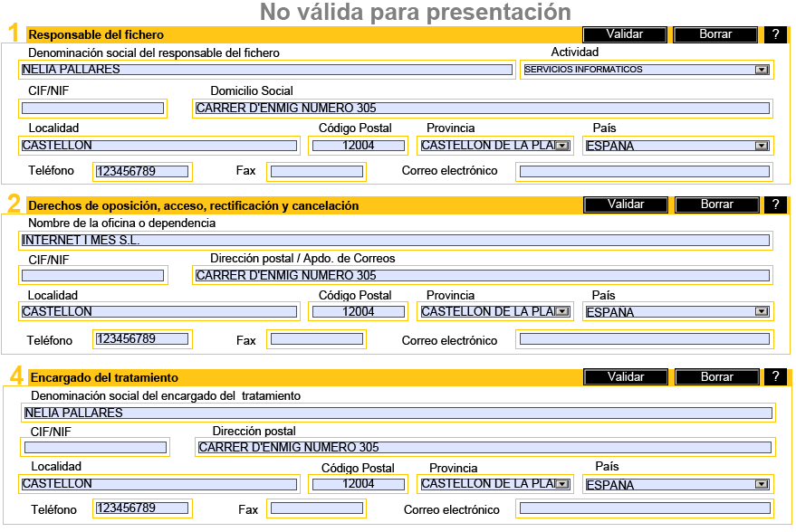
Task: Edit Denominación social del encargado del tratamiento
Action: point(398,413)
